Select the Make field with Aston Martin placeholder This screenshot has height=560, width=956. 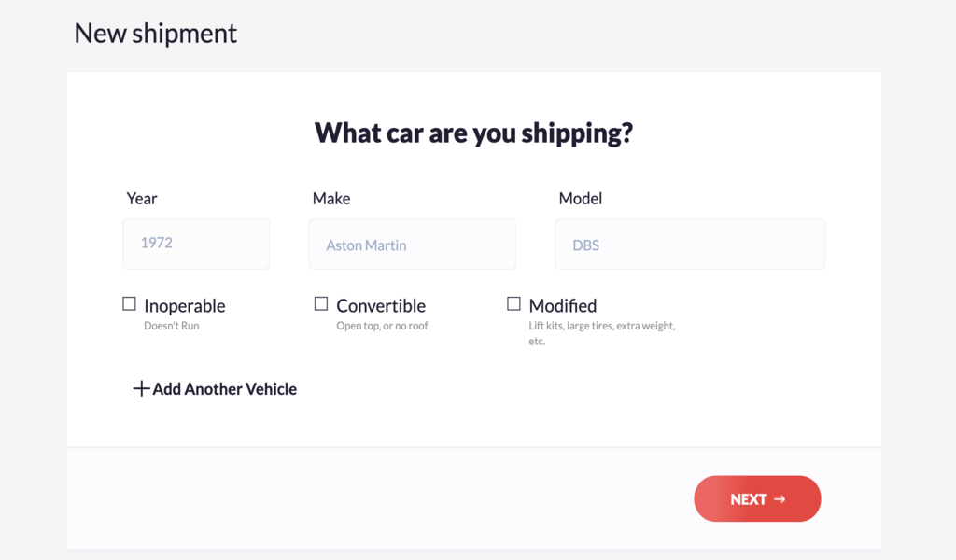tap(412, 244)
